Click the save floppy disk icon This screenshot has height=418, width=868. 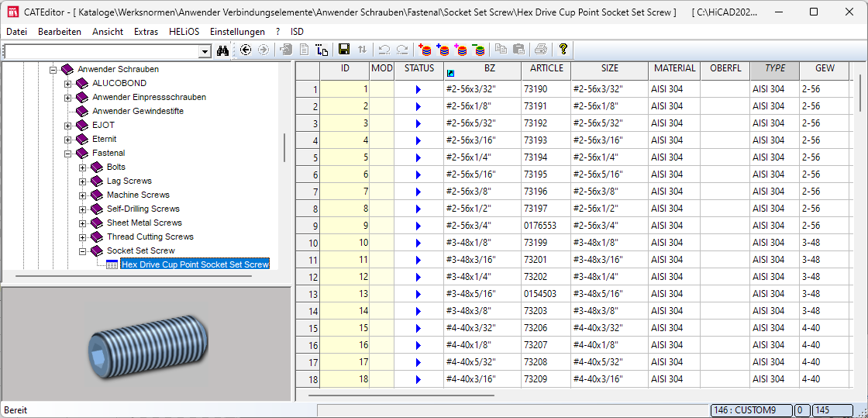pos(344,50)
